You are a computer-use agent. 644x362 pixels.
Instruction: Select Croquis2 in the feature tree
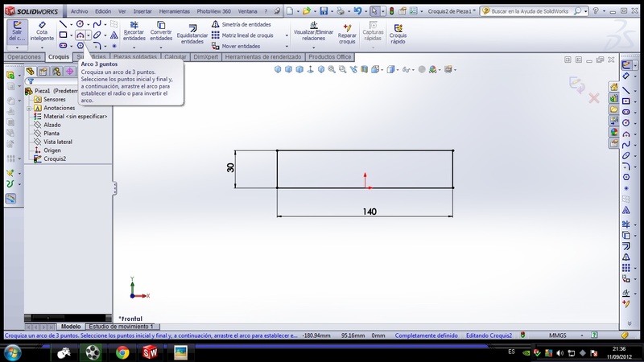[54, 158]
